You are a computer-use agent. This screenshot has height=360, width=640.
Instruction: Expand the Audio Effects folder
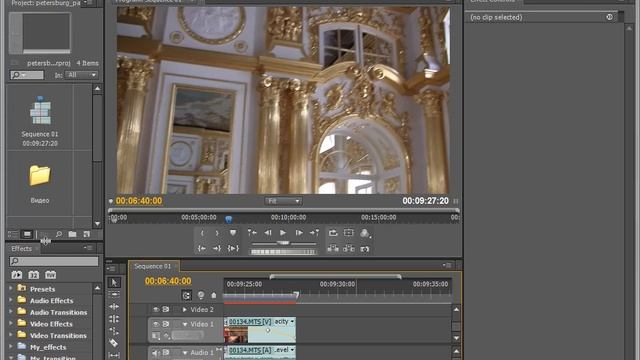(x=11, y=300)
